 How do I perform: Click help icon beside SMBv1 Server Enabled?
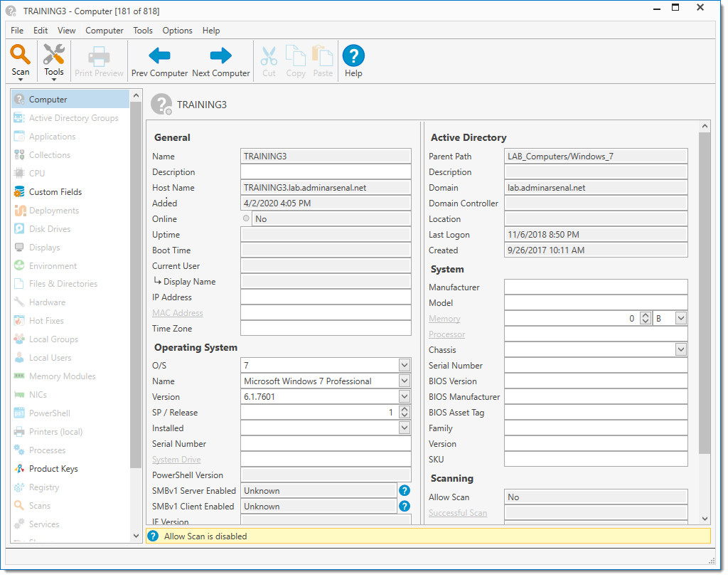click(x=405, y=490)
